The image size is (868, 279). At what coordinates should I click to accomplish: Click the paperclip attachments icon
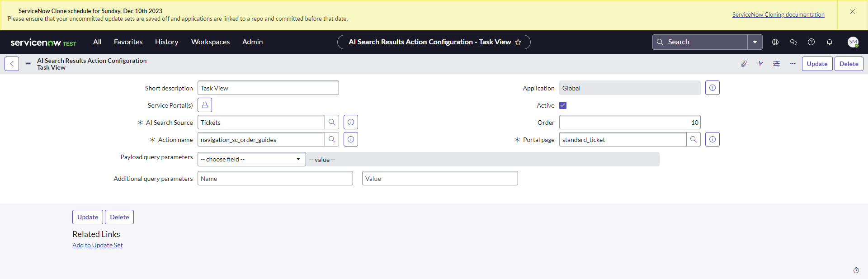pyautogui.click(x=744, y=64)
